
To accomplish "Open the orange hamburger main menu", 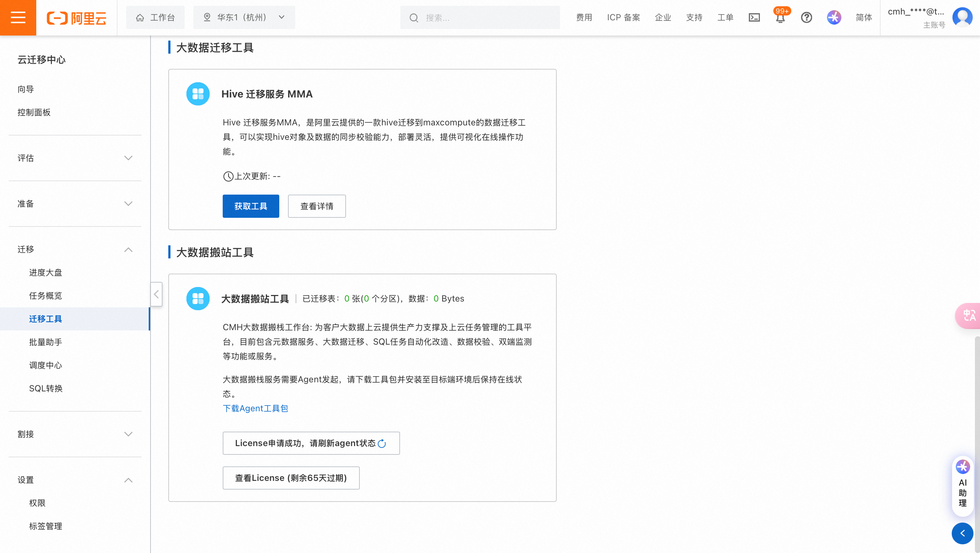I will 18,17.
